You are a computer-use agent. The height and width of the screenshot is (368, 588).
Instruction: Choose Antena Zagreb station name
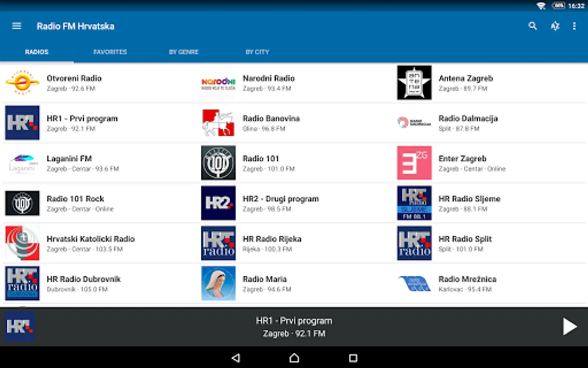point(466,78)
